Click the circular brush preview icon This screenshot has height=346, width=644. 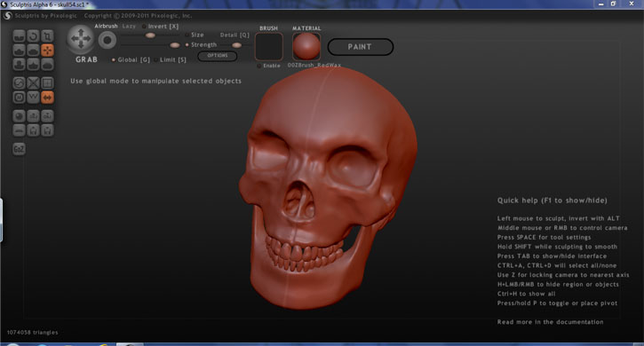click(x=107, y=40)
